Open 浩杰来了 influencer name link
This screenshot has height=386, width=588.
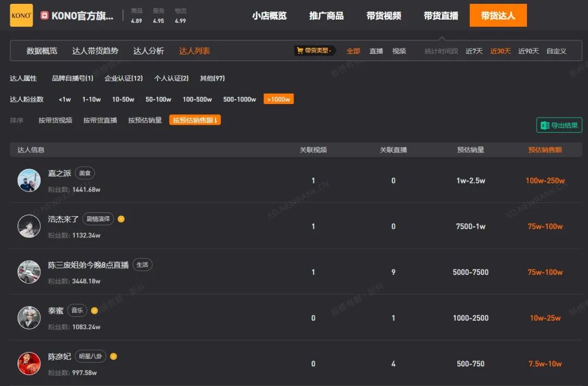(x=63, y=219)
